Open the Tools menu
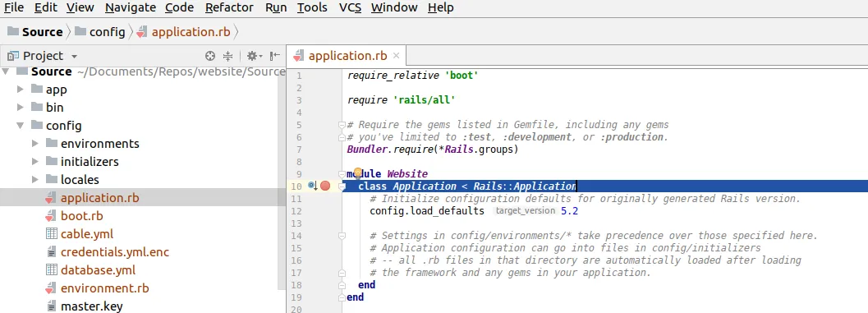868x313 pixels. click(312, 7)
